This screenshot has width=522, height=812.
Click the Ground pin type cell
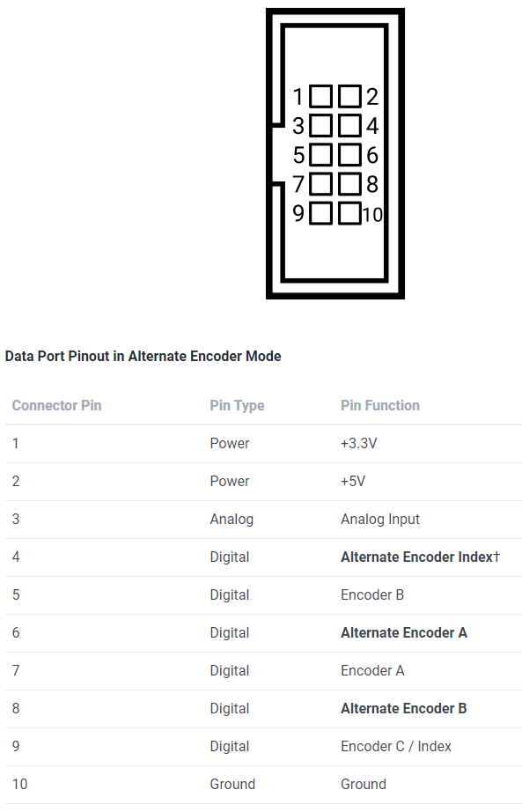(232, 784)
